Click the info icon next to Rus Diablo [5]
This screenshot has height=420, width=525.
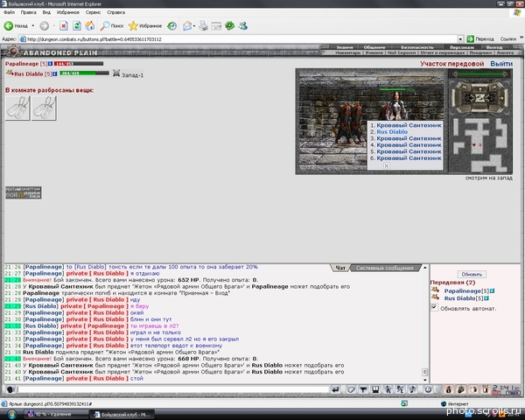[55, 73]
